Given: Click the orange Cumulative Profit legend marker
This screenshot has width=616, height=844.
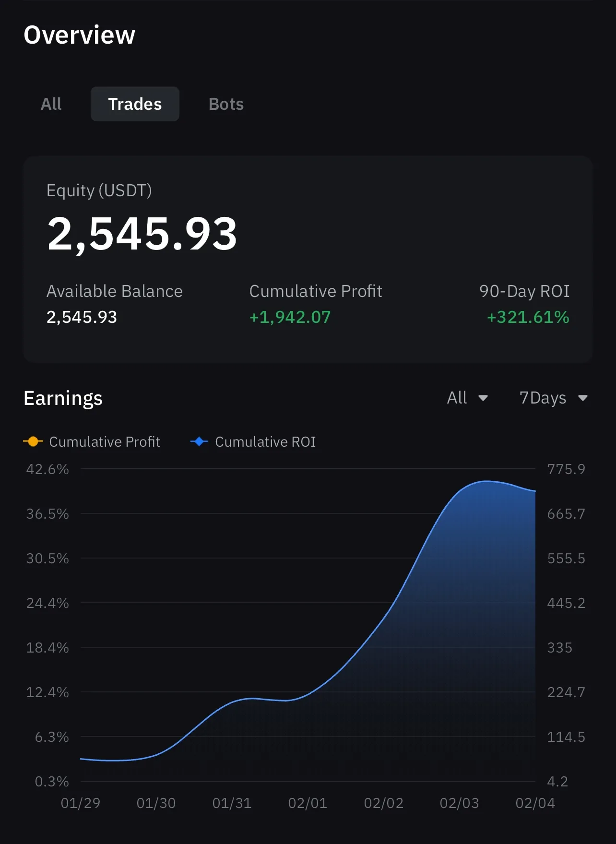Looking at the screenshot, I should [x=33, y=442].
